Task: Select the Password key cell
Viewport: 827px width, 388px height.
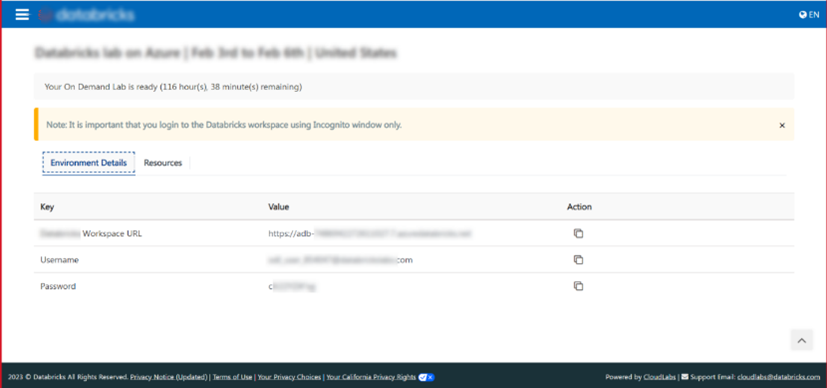Action: tap(58, 286)
